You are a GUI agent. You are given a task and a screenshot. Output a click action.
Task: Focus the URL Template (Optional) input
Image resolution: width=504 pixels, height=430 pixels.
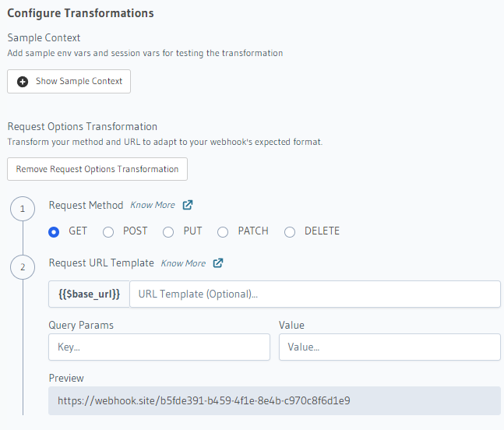315,294
